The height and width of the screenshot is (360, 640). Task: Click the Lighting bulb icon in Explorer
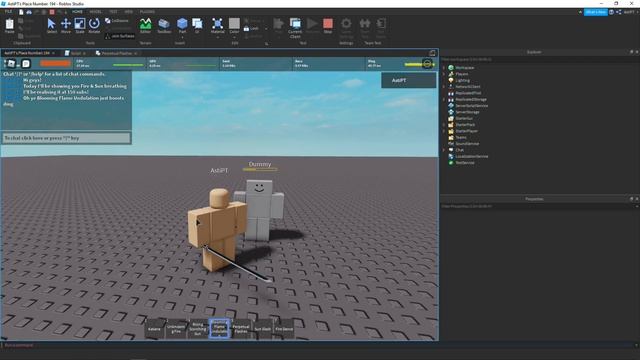pos(451,80)
